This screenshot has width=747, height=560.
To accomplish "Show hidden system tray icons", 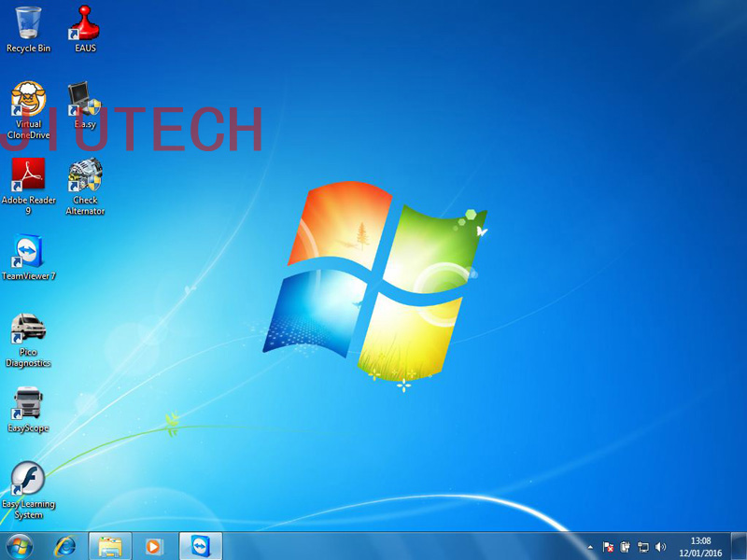I will click(591, 547).
